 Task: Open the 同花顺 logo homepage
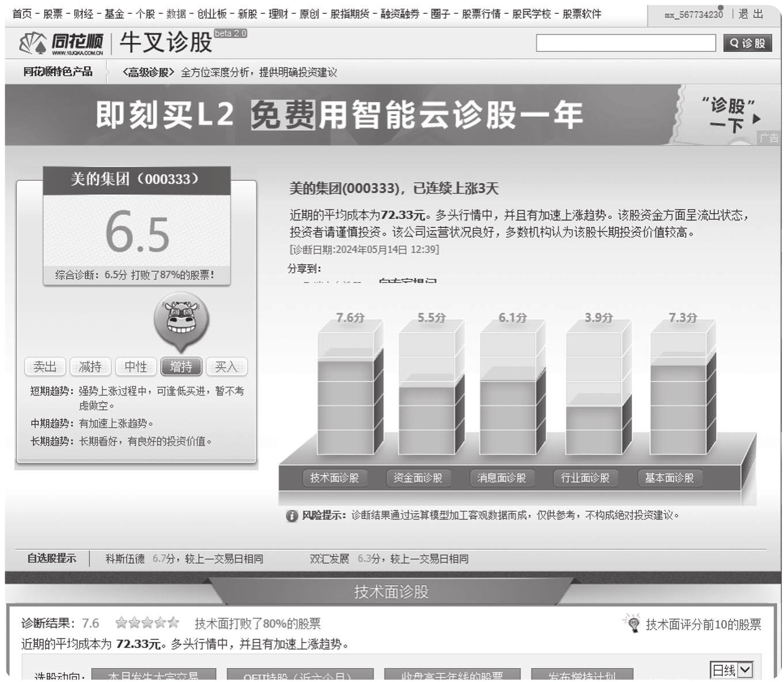point(61,43)
